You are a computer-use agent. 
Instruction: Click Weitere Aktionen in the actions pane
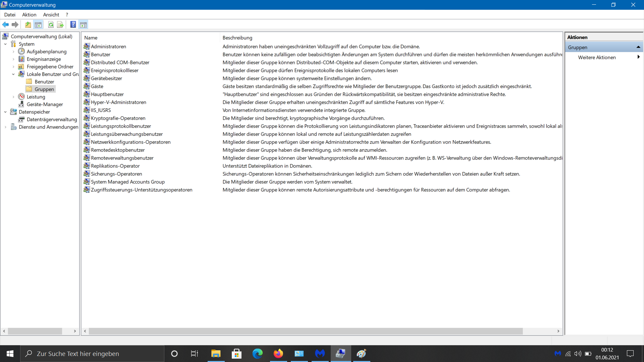tap(597, 57)
